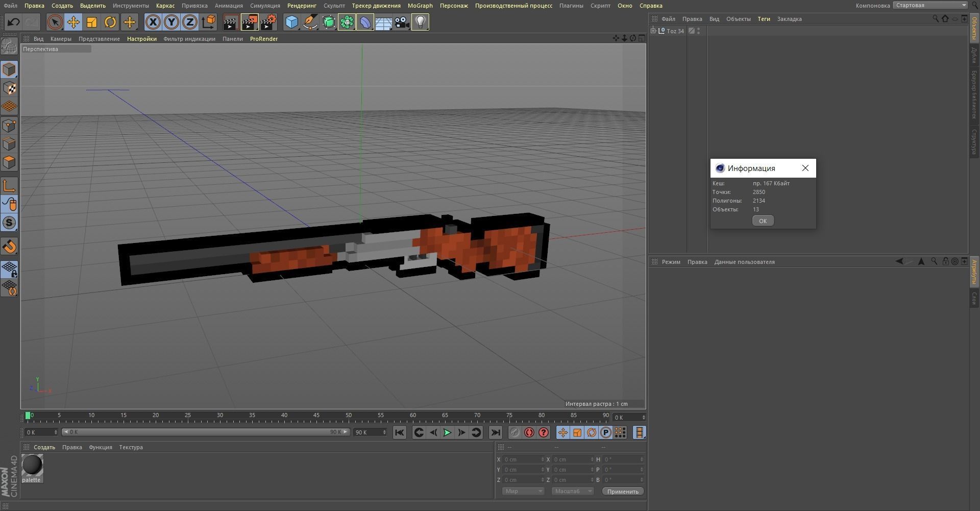
Task: Toggle Position keyframe recording icon
Action: pyautogui.click(x=562, y=433)
